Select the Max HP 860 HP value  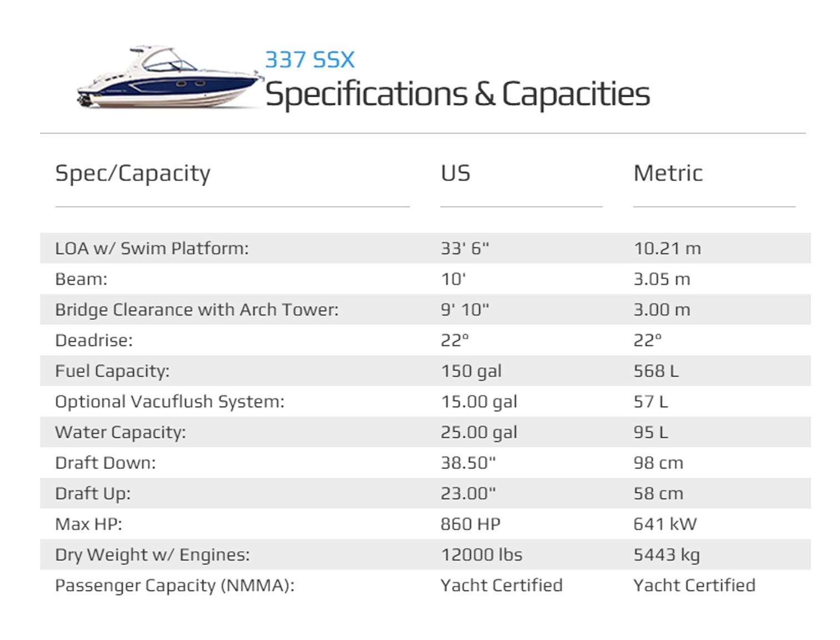coord(471,524)
